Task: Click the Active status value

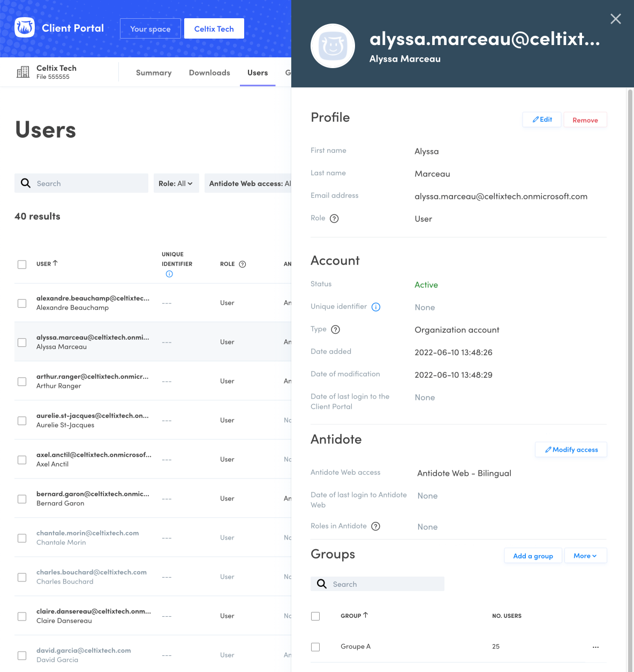Action: point(426,285)
